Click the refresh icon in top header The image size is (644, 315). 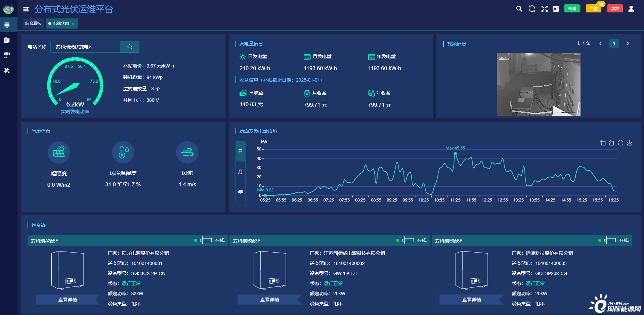click(x=532, y=9)
